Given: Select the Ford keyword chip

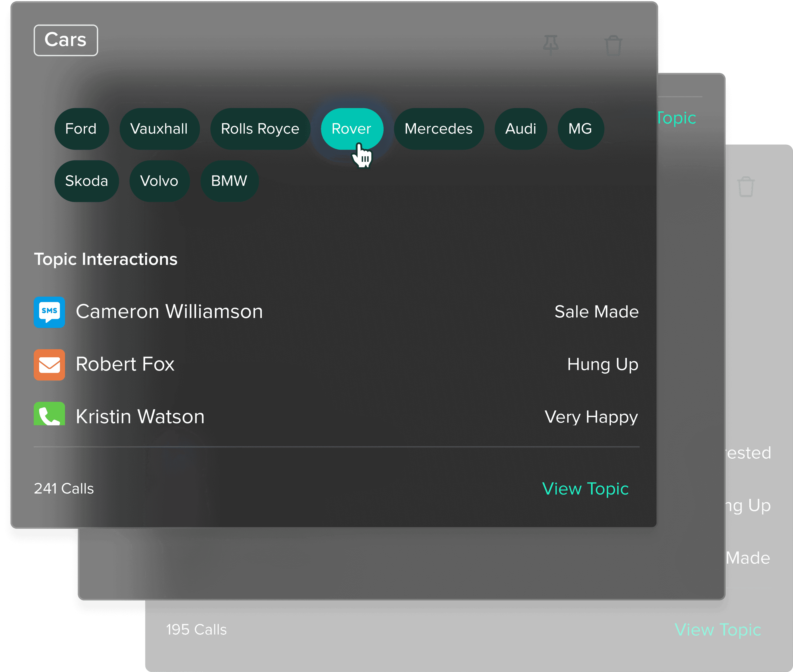Looking at the screenshot, I should click(81, 129).
